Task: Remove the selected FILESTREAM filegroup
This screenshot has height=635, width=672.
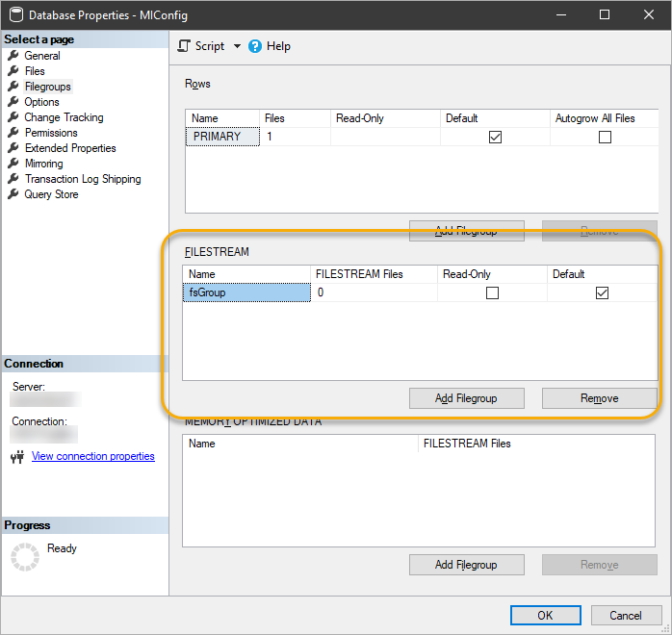Action: [599, 398]
